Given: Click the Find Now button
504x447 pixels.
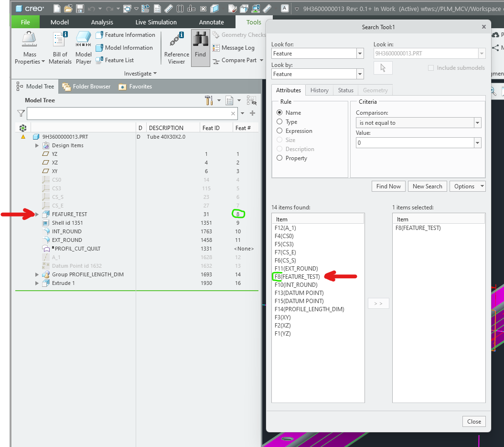Looking at the screenshot, I should pos(388,186).
